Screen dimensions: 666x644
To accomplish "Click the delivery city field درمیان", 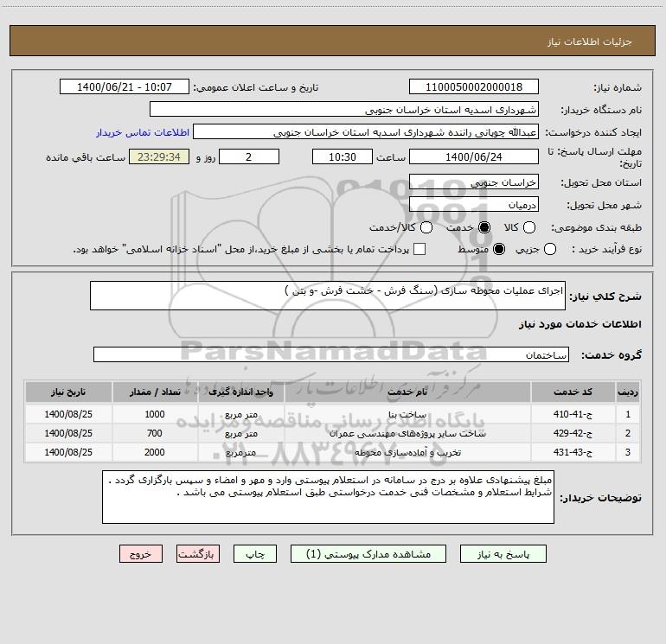I will coord(474,205).
